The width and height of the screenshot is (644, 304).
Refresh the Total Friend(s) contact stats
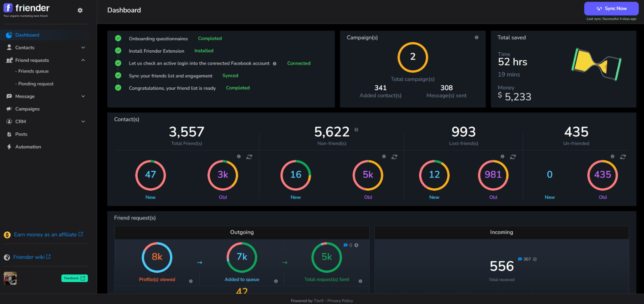tap(249, 157)
